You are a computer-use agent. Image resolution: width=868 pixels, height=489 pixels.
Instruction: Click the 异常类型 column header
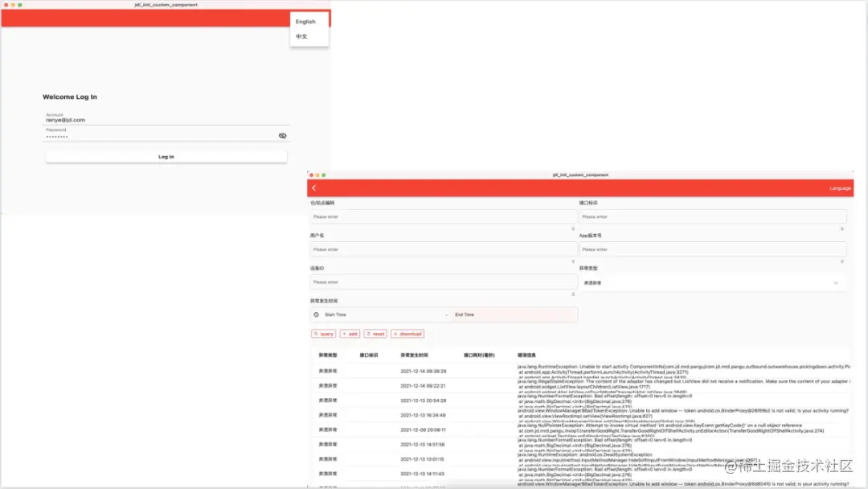[x=328, y=355]
